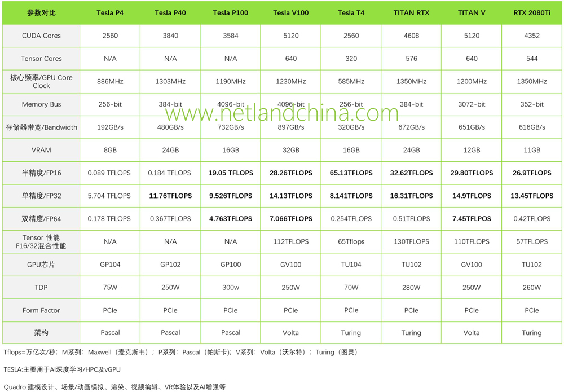Click the "TITAN V" column header
Screen dimensions: 564x392
tap(472, 13)
